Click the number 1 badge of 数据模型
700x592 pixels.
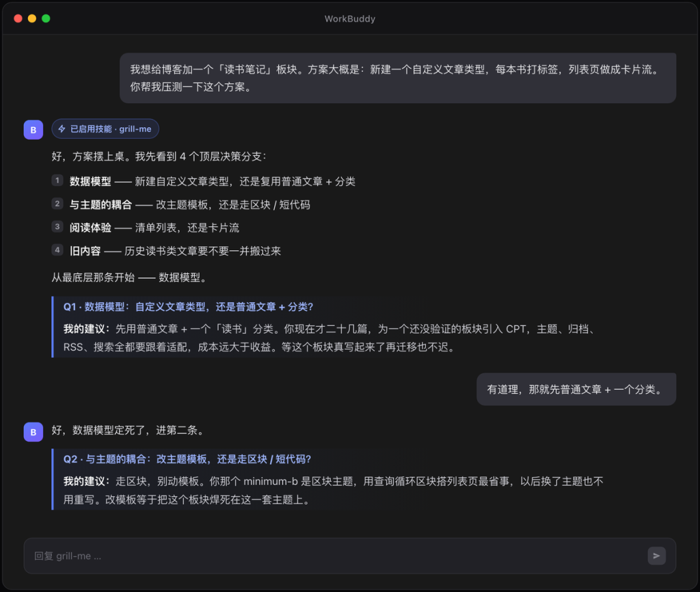57,180
